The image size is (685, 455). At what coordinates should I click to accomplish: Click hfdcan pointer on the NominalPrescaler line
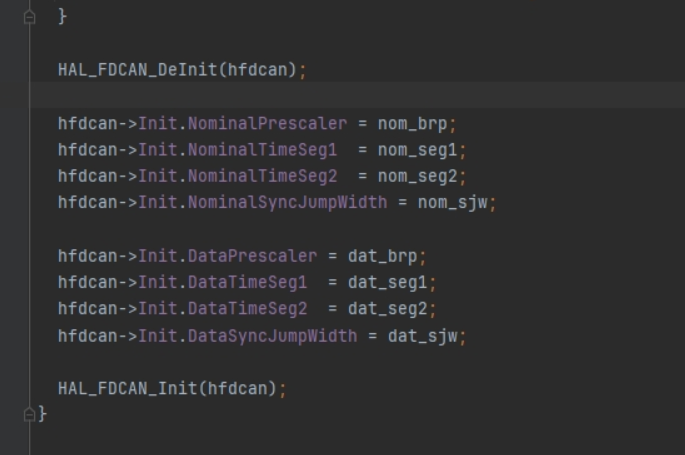coord(88,124)
